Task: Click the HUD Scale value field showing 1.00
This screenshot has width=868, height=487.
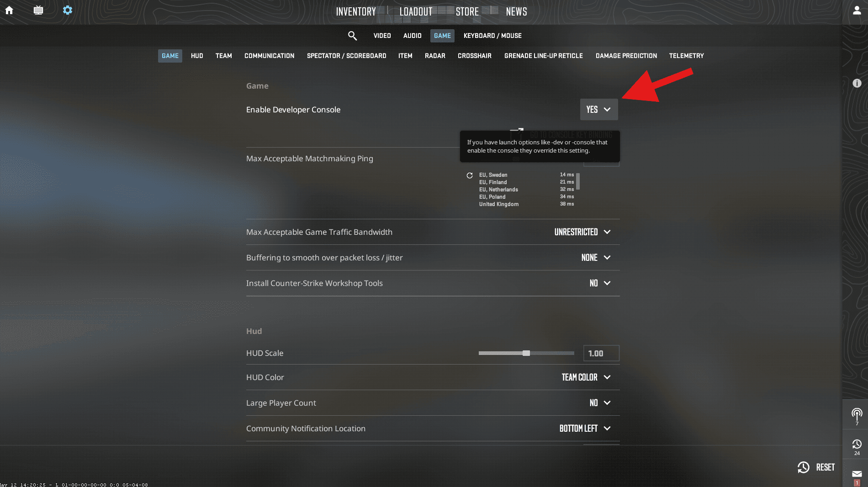Action: coord(601,353)
